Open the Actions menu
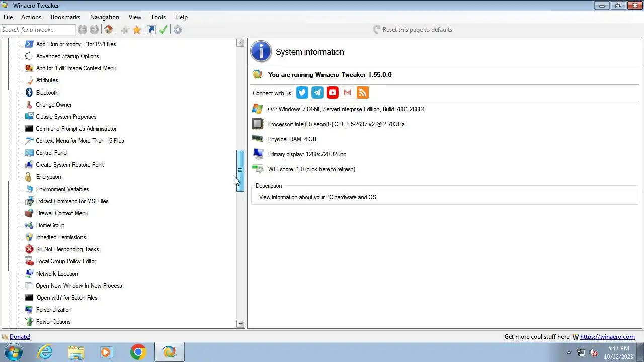The width and height of the screenshot is (644, 362). point(31,17)
